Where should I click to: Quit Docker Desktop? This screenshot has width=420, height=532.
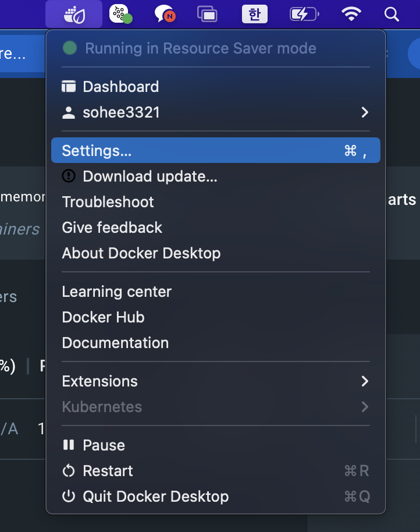click(x=216, y=496)
